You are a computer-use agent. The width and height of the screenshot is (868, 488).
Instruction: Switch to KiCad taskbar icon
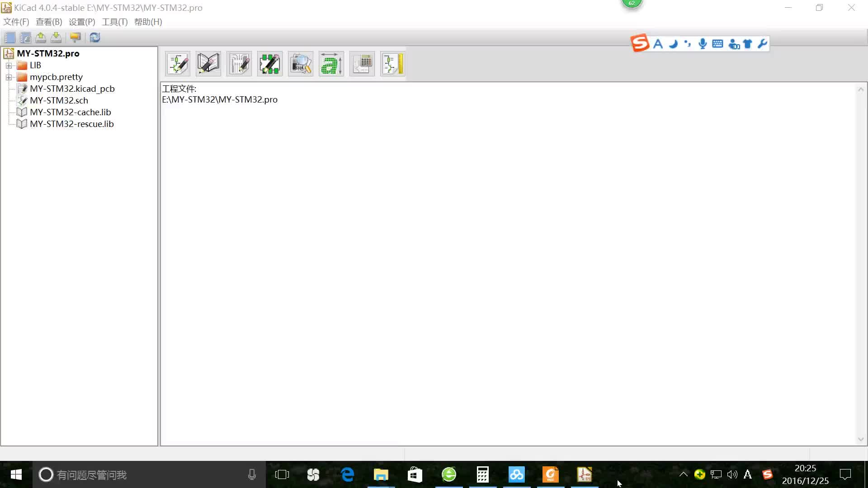point(585,474)
